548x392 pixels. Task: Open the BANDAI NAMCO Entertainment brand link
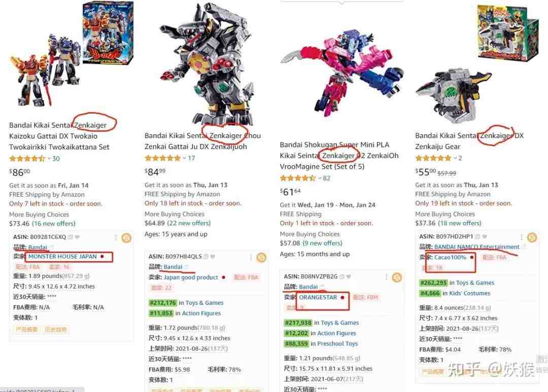tap(476, 247)
